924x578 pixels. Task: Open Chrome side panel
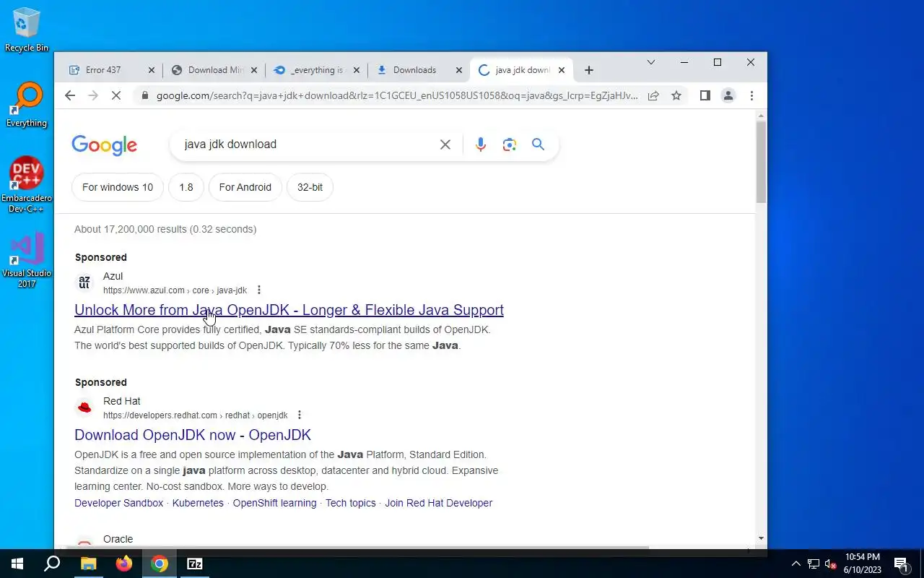click(x=705, y=95)
